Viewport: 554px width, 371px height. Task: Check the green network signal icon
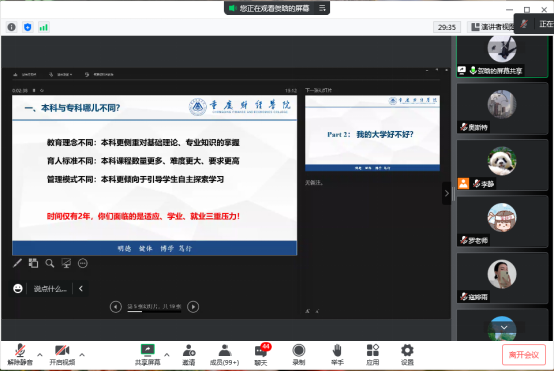[x=43, y=27]
